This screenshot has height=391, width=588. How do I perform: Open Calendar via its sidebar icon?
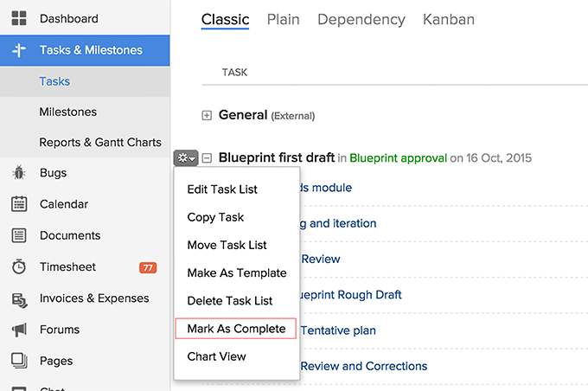19,204
